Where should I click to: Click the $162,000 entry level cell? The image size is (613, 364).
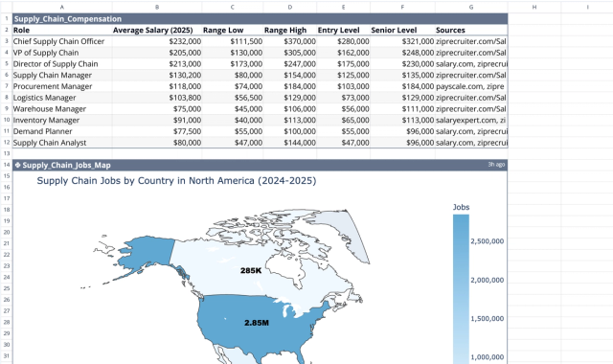(x=343, y=53)
